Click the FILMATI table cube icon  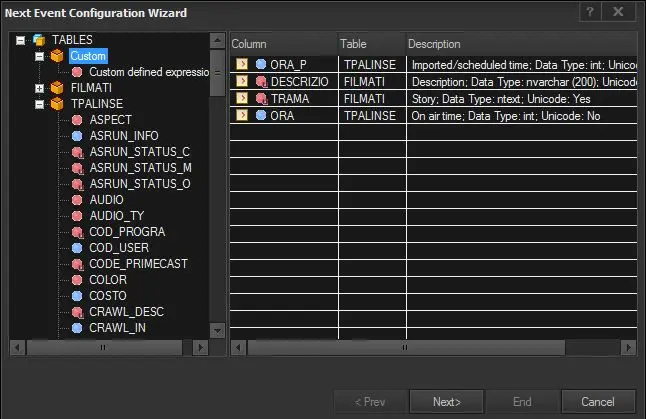57,88
